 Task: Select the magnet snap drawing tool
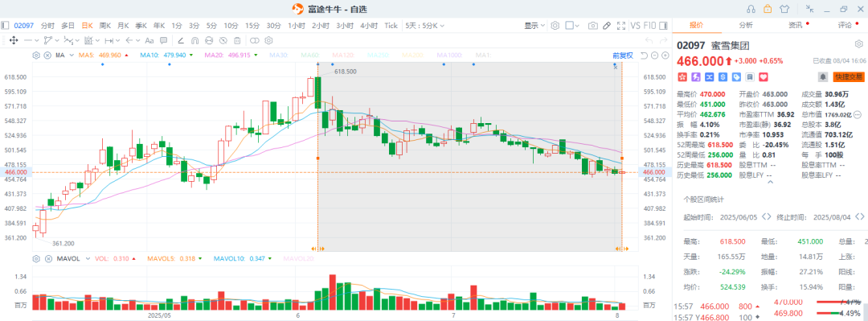tap(194, 40)
